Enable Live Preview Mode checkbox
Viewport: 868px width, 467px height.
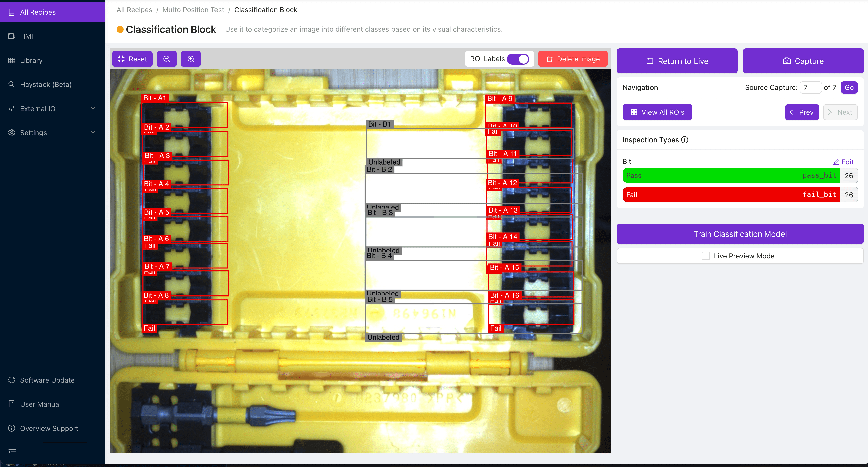pos(706,256)
